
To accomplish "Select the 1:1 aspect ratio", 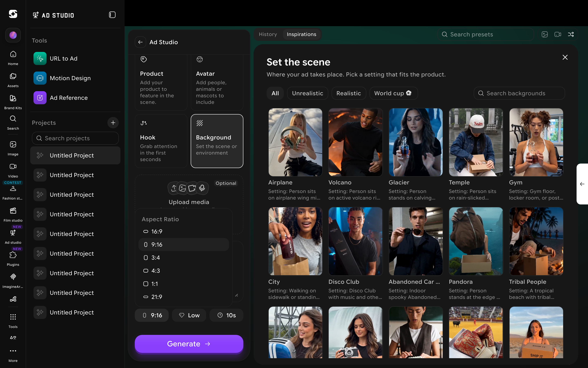I will tap(184, 284).
